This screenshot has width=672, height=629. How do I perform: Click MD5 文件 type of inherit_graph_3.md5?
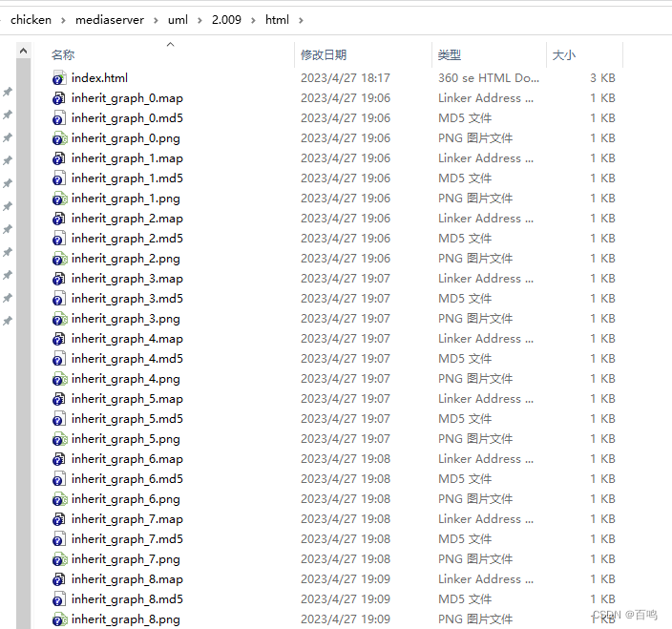click(x=465, y=299)
